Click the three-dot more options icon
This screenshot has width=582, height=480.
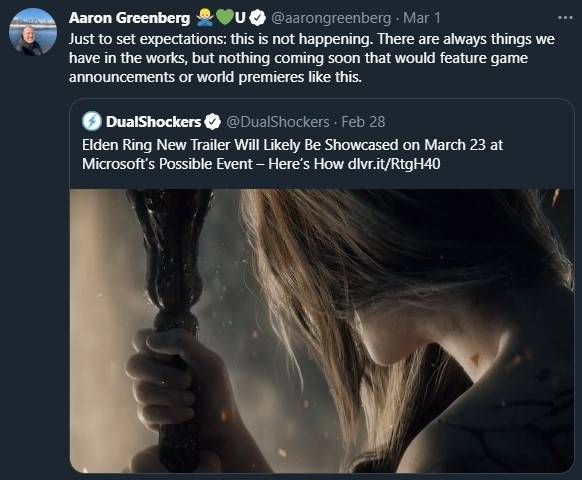click(565, 18)
